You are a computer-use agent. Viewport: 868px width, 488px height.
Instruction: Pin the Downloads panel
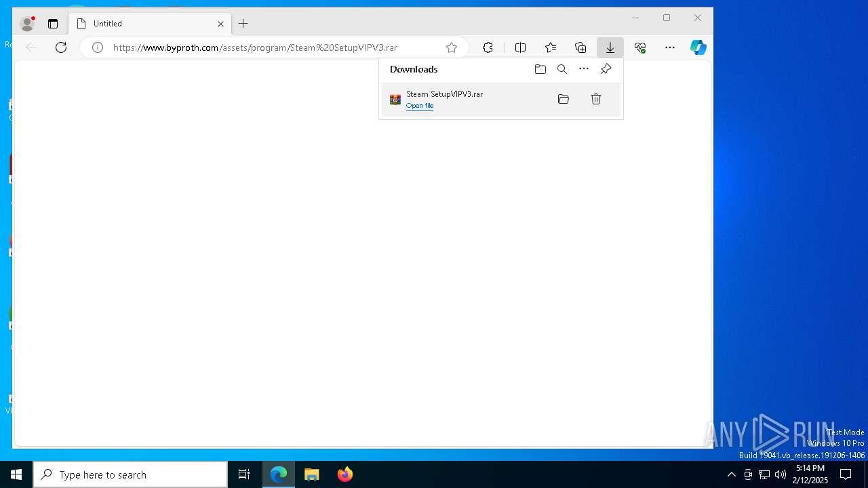(606, 69)
